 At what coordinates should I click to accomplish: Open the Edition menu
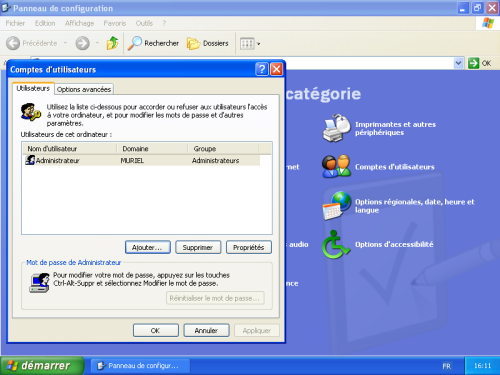(45, 23)
